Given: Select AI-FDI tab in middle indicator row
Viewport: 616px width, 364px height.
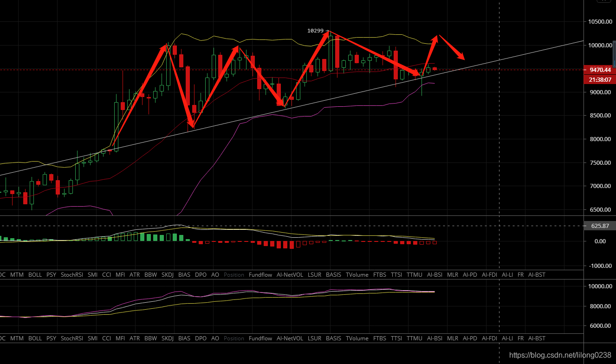Looking at the screenshot, I should [489, 275].
